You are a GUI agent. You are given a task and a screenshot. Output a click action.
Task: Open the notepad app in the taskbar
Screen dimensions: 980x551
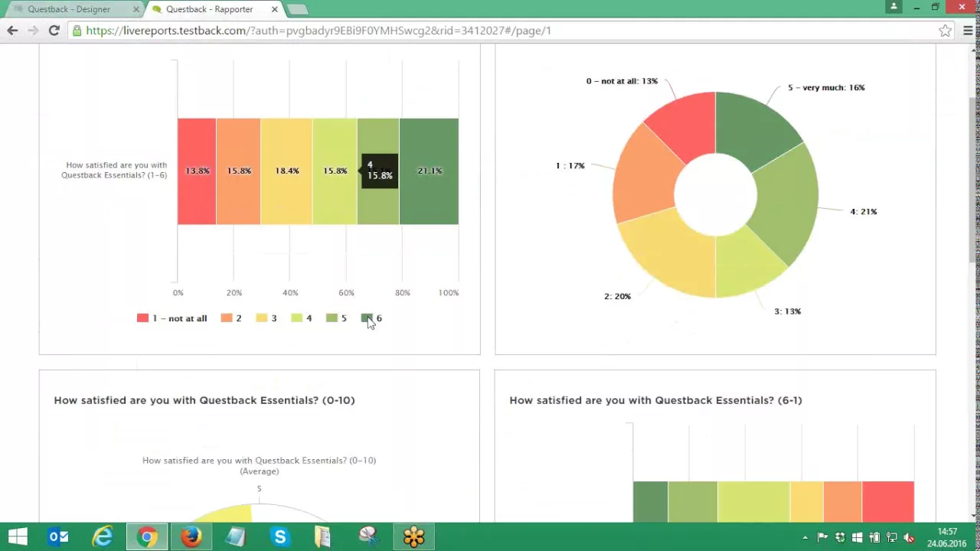(236, 537)
